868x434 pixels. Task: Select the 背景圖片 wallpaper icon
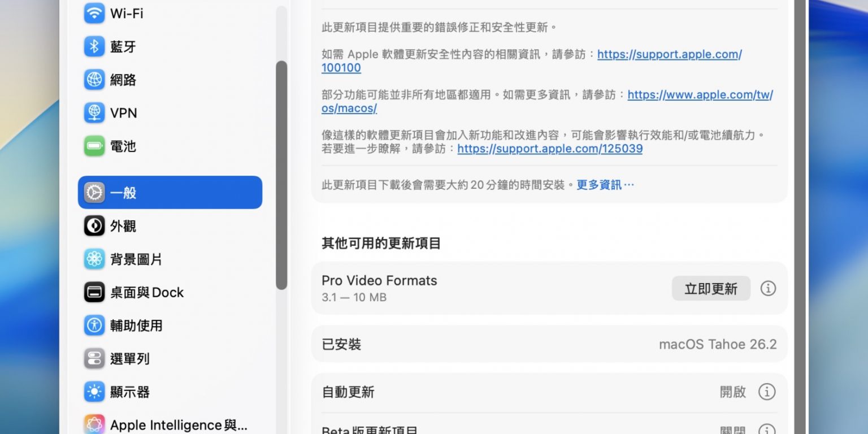(94, 259)
